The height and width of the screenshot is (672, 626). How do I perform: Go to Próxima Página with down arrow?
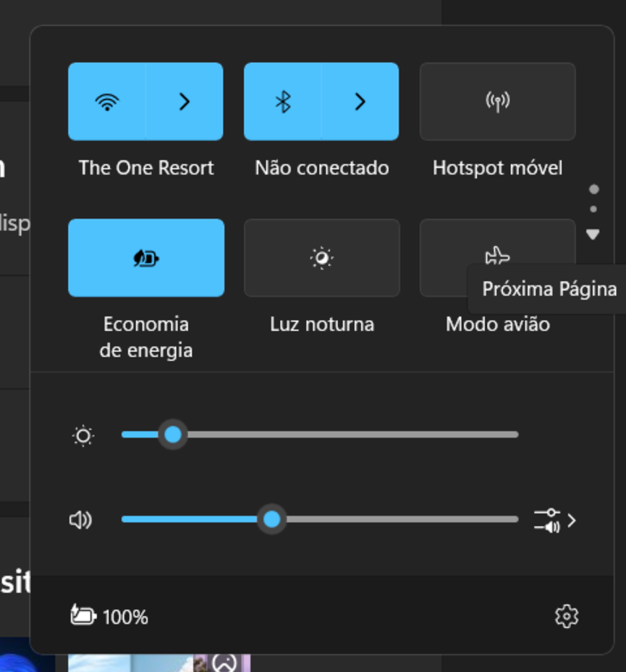tap(593, 233)
